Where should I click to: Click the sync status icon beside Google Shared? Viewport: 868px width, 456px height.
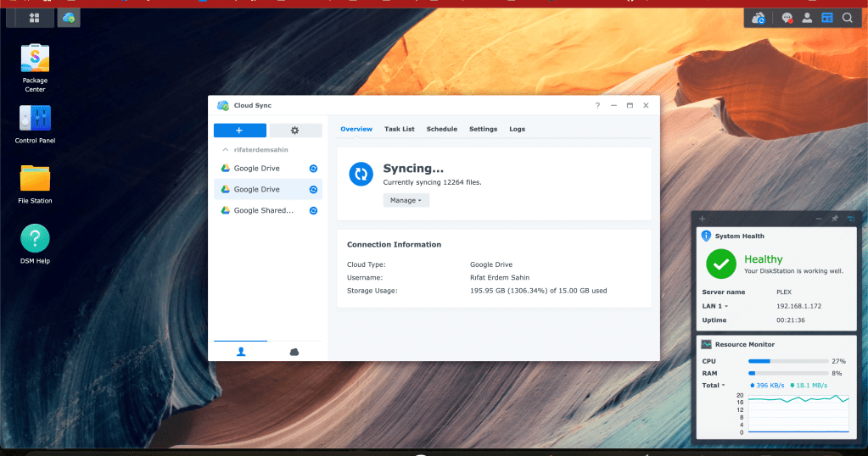tap(313, 210)
